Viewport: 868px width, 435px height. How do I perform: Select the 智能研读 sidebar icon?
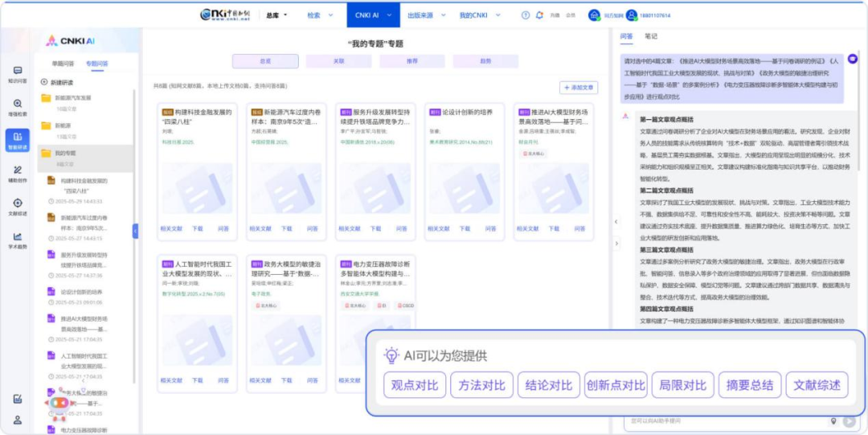coord(17,140)
